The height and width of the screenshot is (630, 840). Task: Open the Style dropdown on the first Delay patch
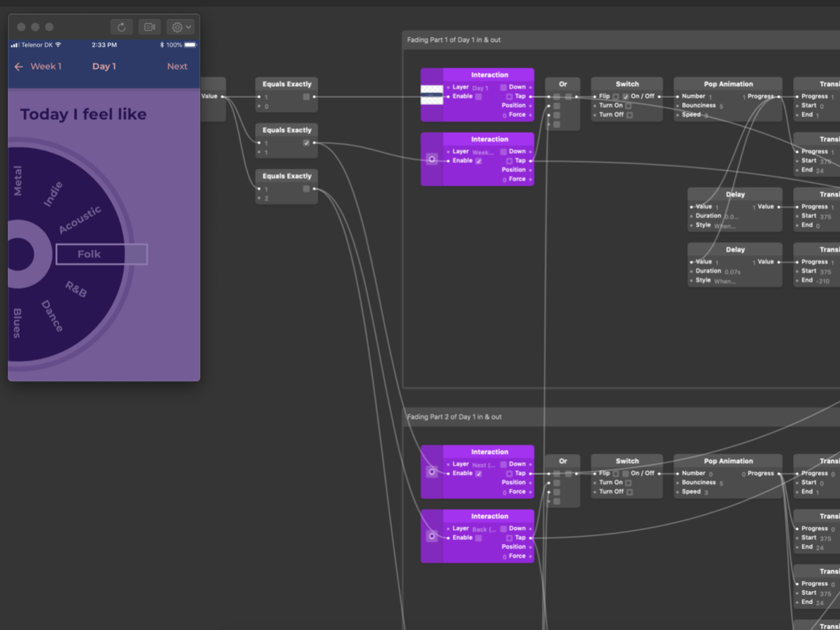(724, 226)
